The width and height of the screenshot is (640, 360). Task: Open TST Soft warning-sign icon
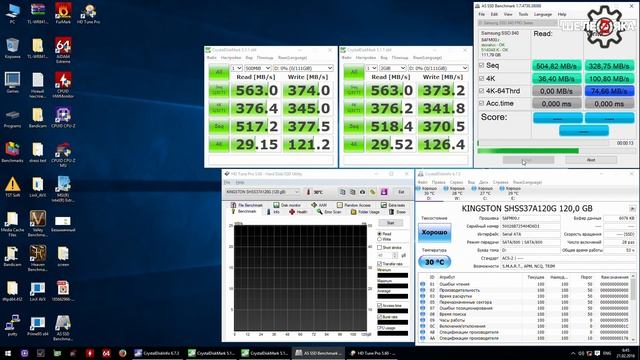point(12,187)
